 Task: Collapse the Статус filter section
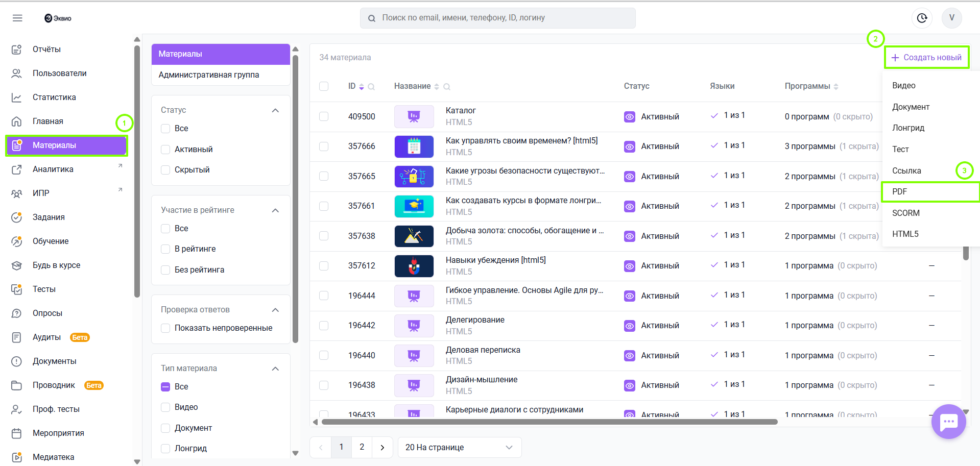pos(275,110)
